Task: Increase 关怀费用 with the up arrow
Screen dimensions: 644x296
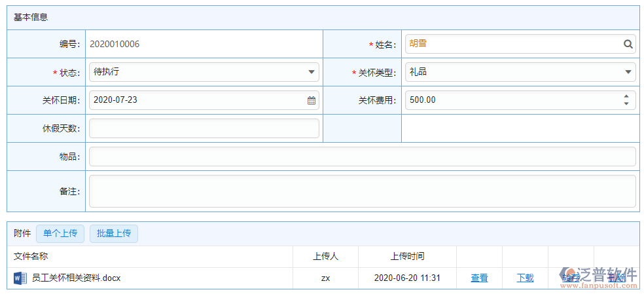Action: pos(626,97)
